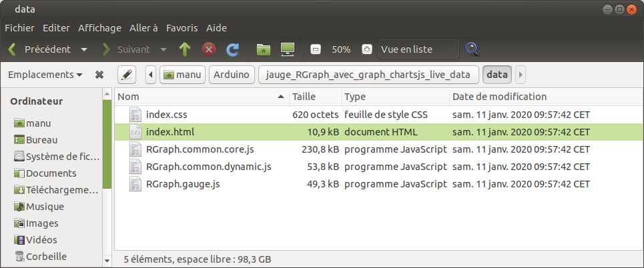Click the Précédent back button

pyautogui.click(x=39, y=49)
